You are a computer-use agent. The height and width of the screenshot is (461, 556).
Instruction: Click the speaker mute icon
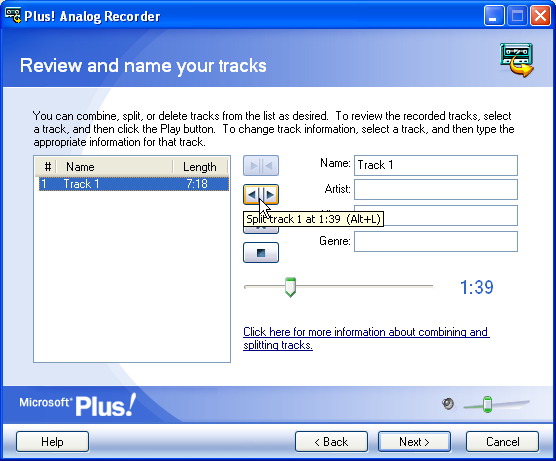pos(448,404)
